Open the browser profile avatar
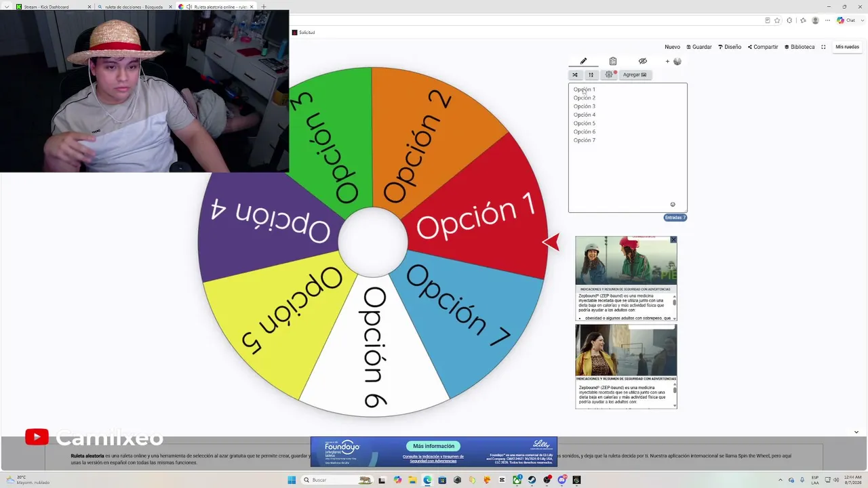Viewport: 868px width, 488px height. point(815,20)
